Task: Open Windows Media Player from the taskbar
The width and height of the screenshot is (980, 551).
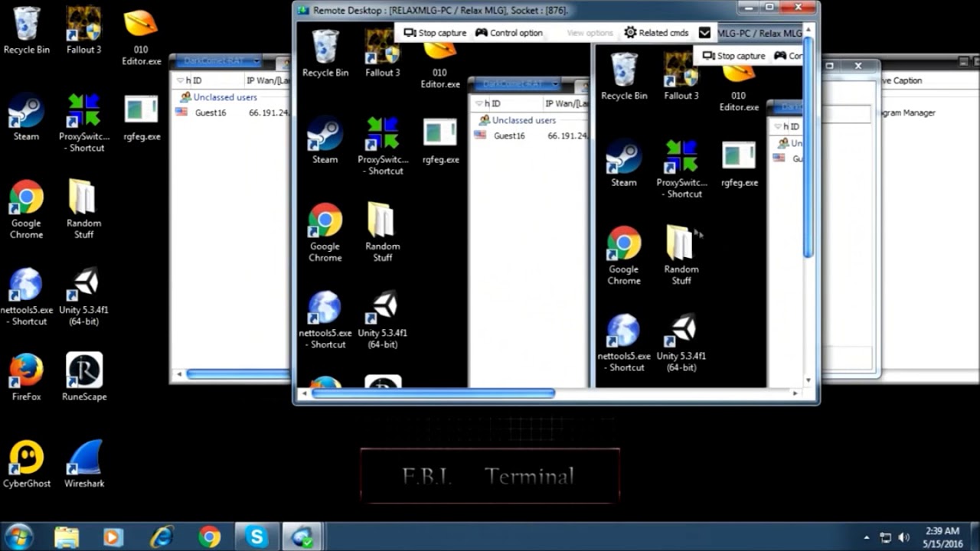Action: pos(113,537)
